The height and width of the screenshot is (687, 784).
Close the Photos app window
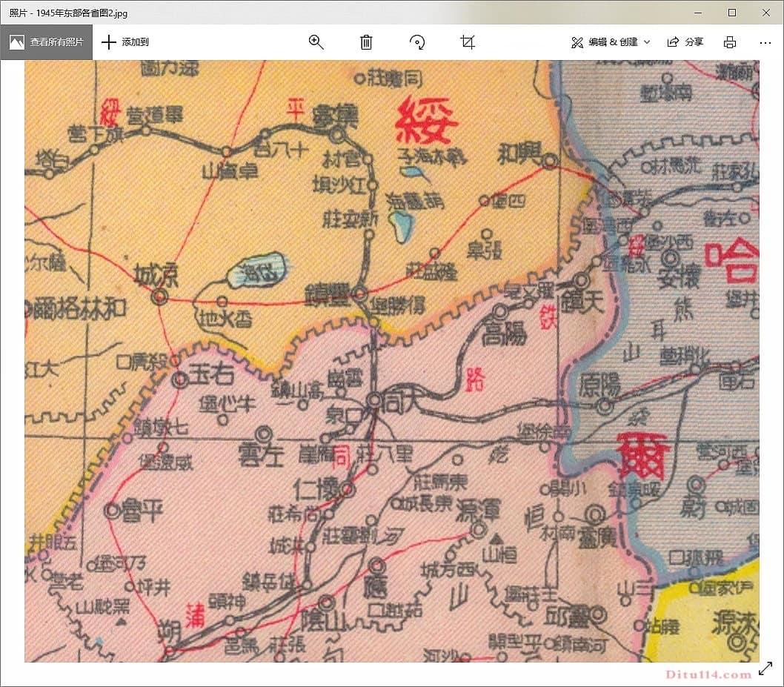[x=766, y=13]
